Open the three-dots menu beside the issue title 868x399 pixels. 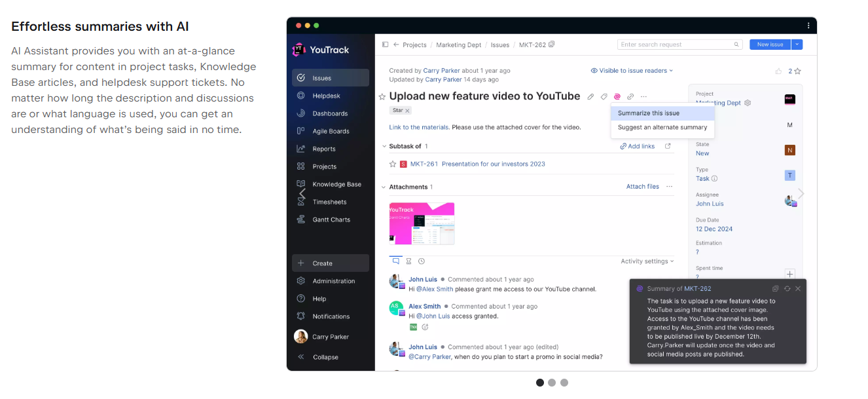click(x=643, y=97)
